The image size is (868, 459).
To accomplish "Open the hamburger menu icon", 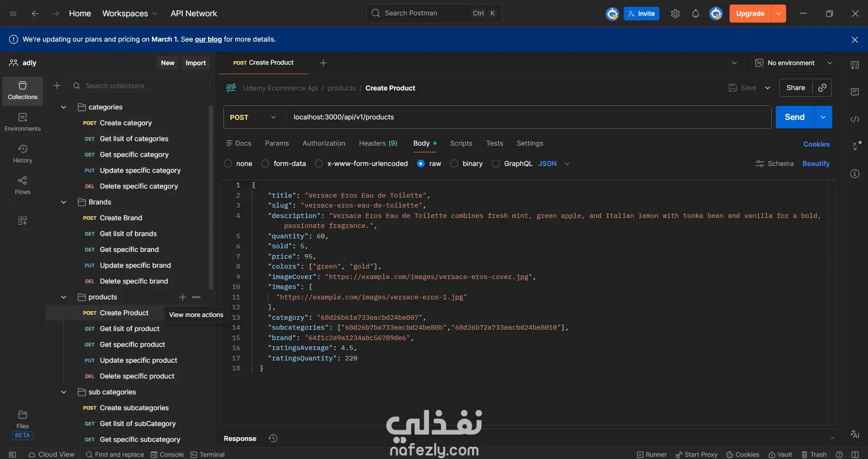I will tap(13, 14).
